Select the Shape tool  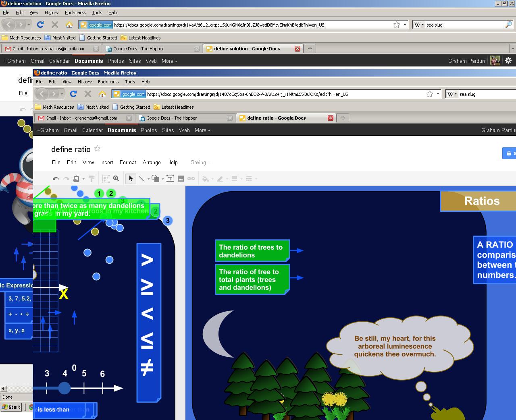(155, 178)
